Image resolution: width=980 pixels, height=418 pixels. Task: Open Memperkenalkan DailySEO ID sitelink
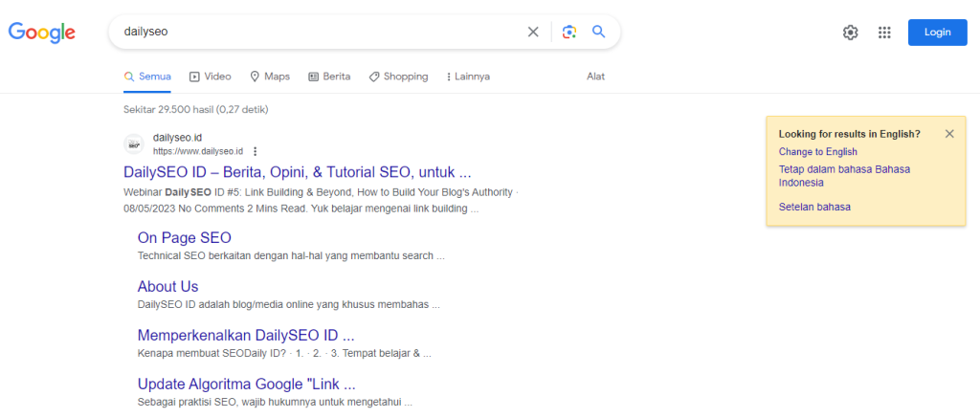(x=246, y=336)
